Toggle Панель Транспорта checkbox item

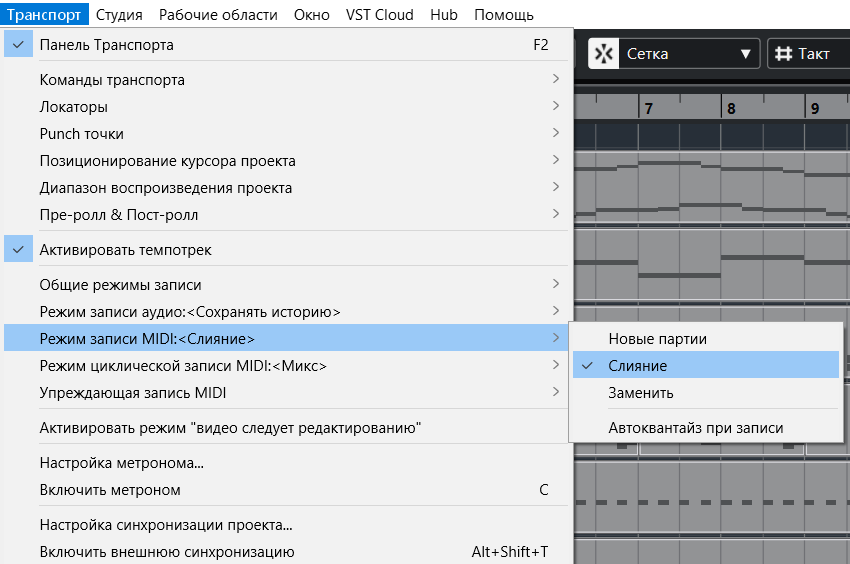tap(106, 45)
